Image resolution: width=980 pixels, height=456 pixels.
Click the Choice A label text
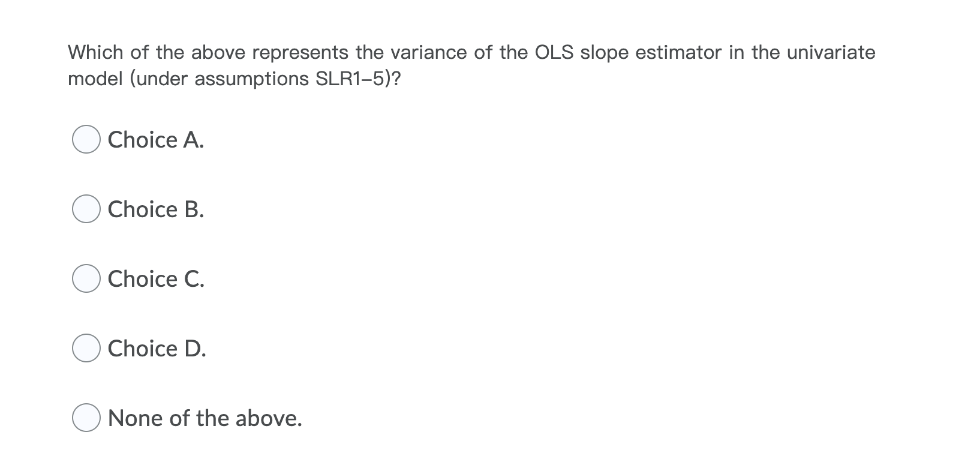[x=155, y=140]
